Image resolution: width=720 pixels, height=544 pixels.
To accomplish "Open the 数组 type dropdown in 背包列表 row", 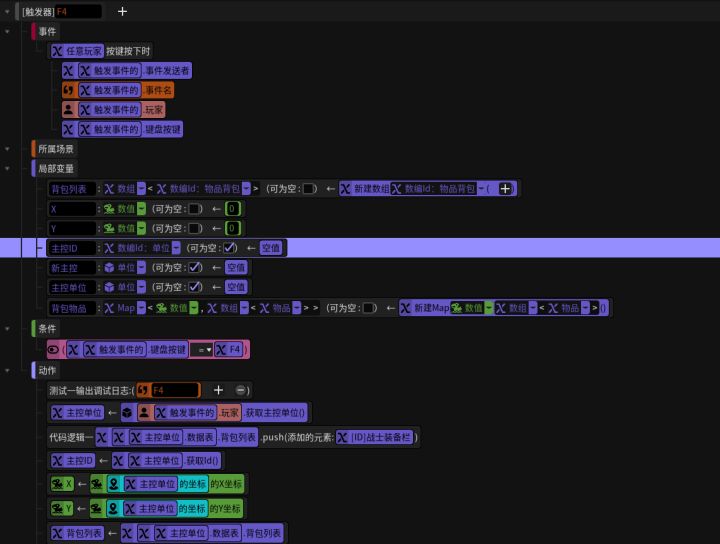I will pyautogui.click(x=141, y=189).
